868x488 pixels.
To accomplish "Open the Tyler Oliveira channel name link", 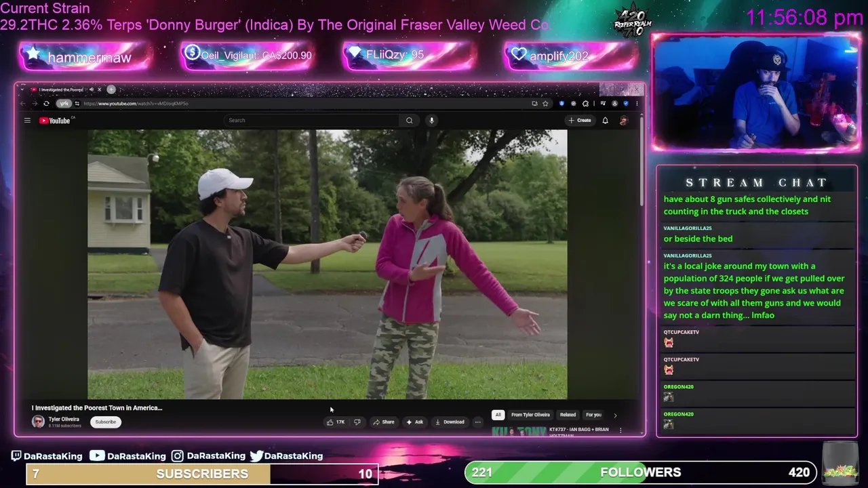I will pos(64,419).
